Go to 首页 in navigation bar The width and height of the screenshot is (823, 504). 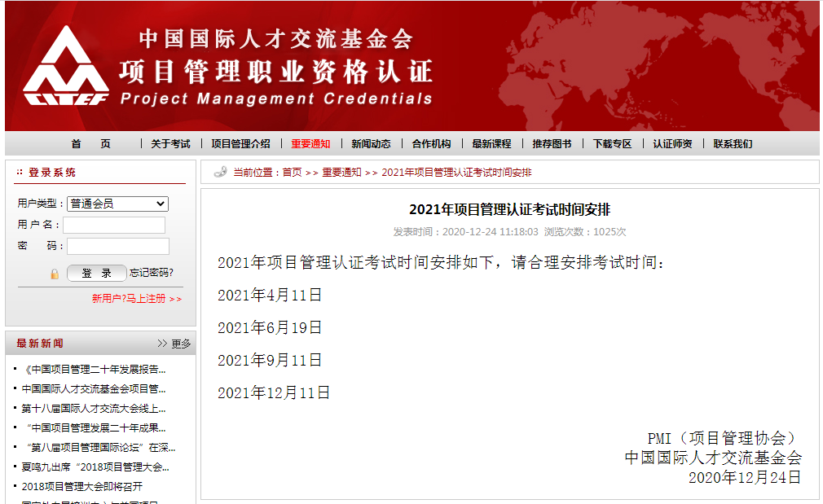pyautogui.click(x=90, y=143)
